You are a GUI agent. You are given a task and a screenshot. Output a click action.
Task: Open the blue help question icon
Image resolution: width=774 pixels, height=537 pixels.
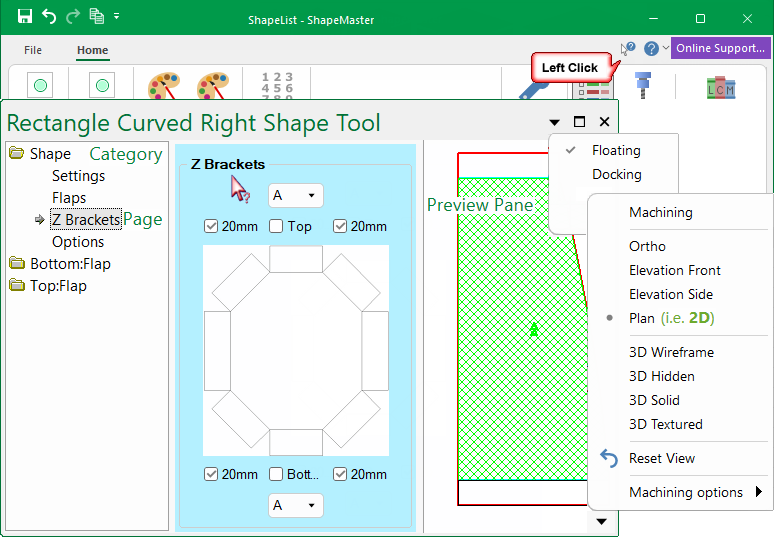click(x=651, y=48)
